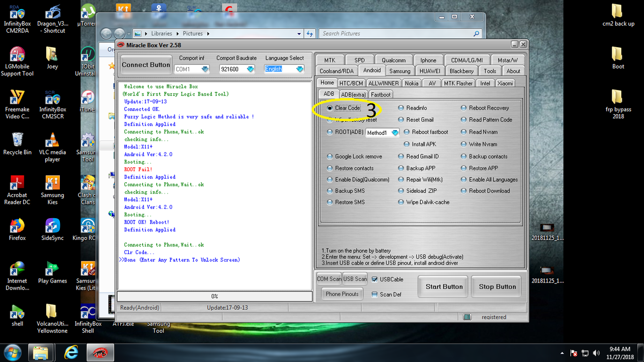Click the Search Pictures field
644x362 pixels.
400,34
